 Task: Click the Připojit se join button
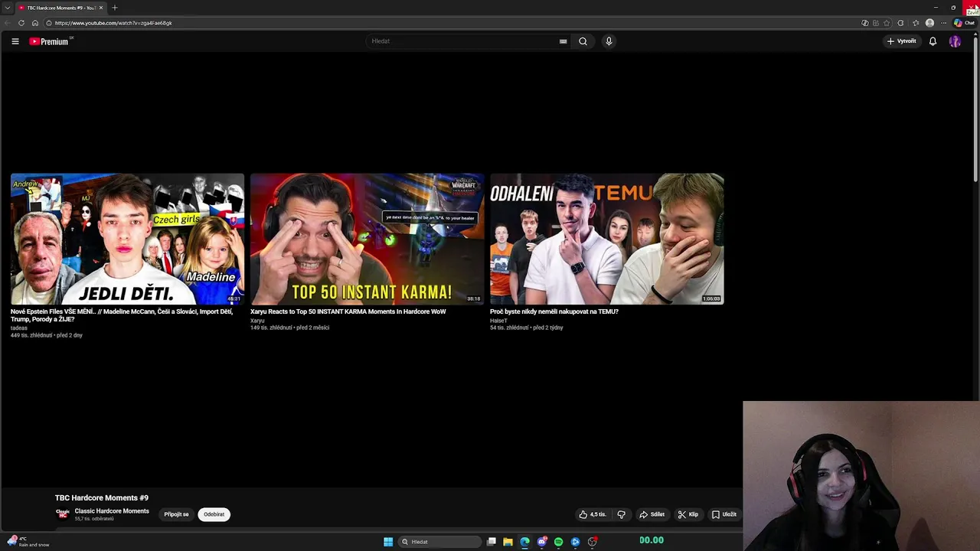tap(176, 514)
